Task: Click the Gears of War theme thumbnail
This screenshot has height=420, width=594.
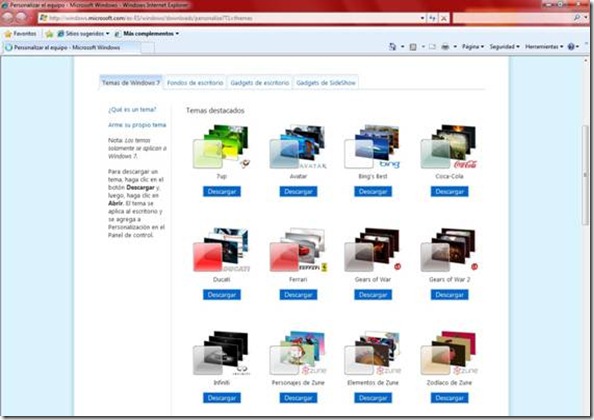Action: (372, 250)
